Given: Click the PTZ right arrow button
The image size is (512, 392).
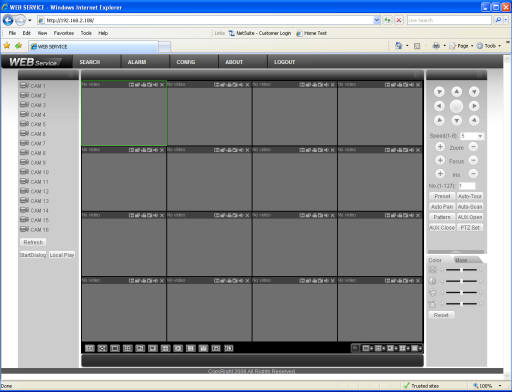Looking at the screenshot, I should point(474,106).
